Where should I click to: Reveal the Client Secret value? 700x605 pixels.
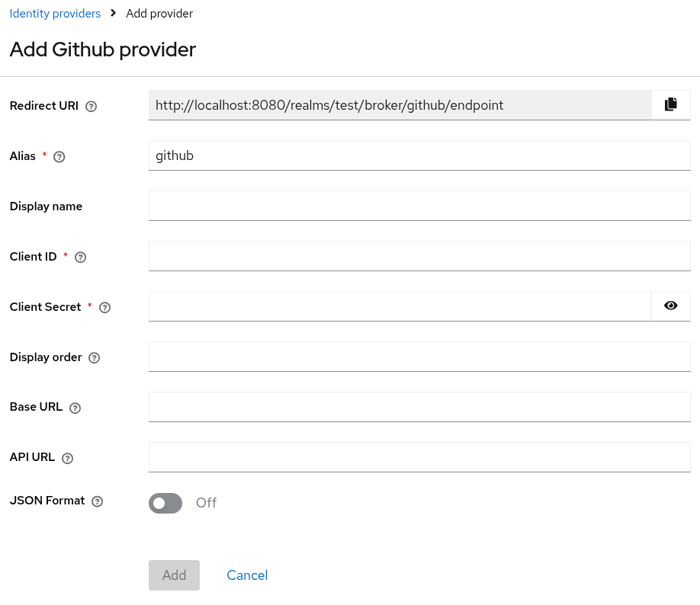pos(671,306)
